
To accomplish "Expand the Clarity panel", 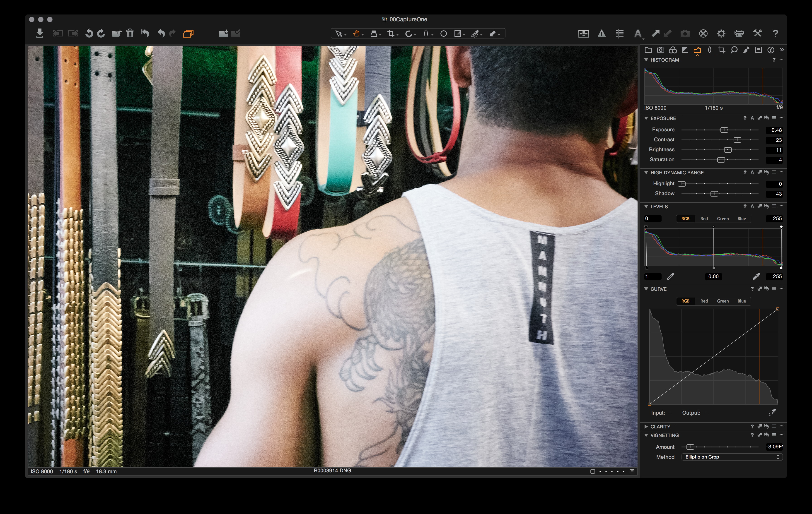I will point(646,426).
